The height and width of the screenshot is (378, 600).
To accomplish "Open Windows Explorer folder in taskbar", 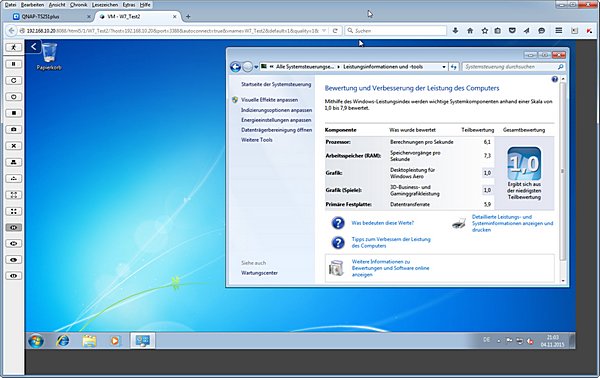I will point(90,341).
